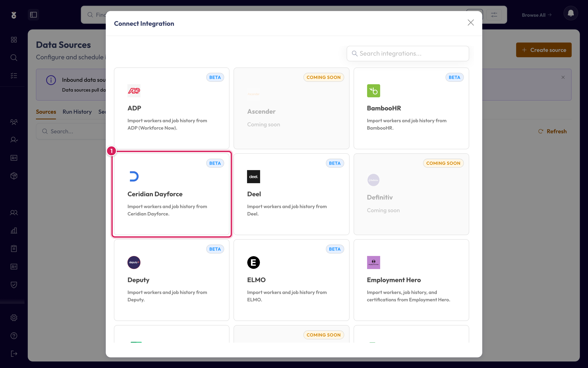Screen dimensions: 588x368
Task: Open the search icon in sidebar
Action: tap(14, 58)
